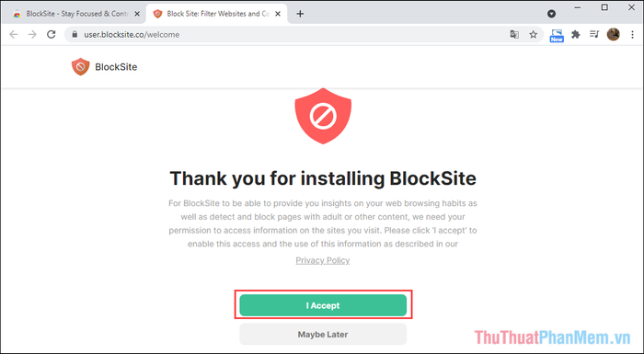Screen dimensions: 644x354
Task: Click the browser forward arrow
Action: pos(32,35)
